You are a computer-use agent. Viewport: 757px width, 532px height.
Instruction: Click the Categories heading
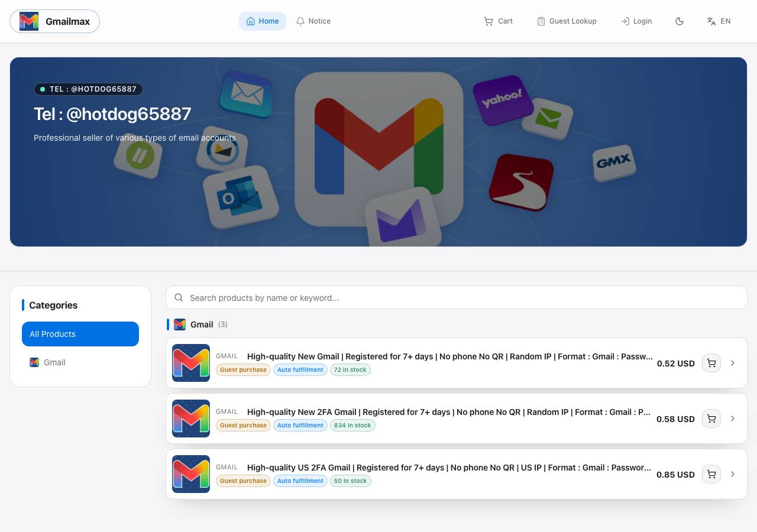(53, 305)
